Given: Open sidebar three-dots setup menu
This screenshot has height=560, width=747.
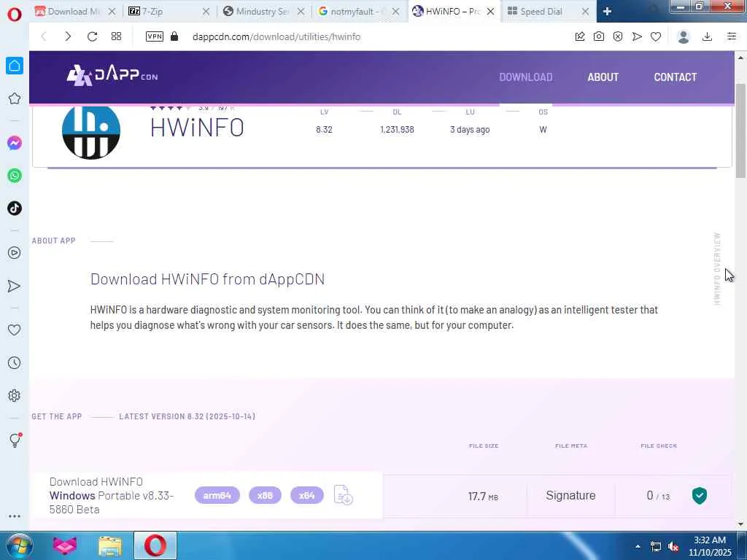Looking at the screenshot, I should tap(15, 516).
